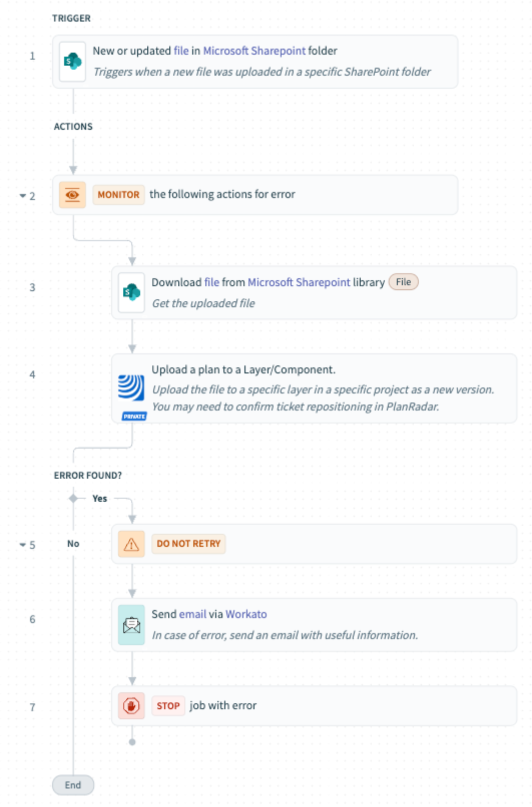Image resolution: width=532 pixels, height=807 pixels.
Task: Click the Monitor eye icon in step 2
Action: (x=73, y=195)
